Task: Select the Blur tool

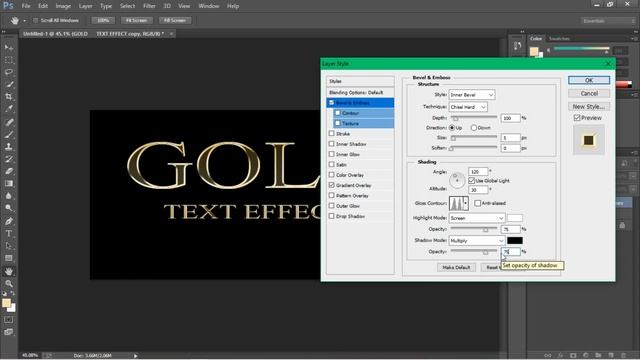Action: (x=9, y=196)
